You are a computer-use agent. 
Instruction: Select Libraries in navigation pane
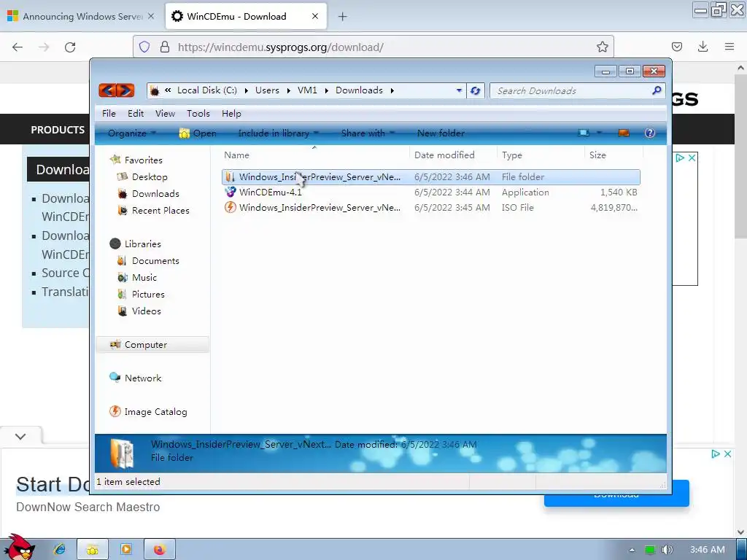142,244
